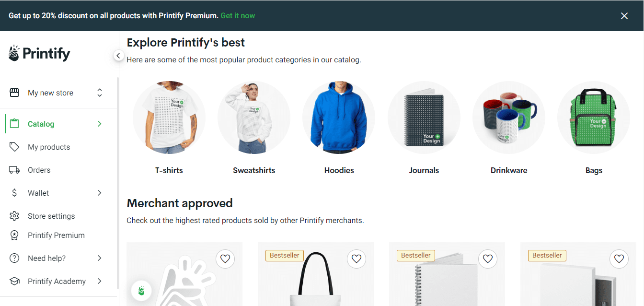
Task: Toggle heart on the spiral notebook product
Action: (x=488, y=259)
